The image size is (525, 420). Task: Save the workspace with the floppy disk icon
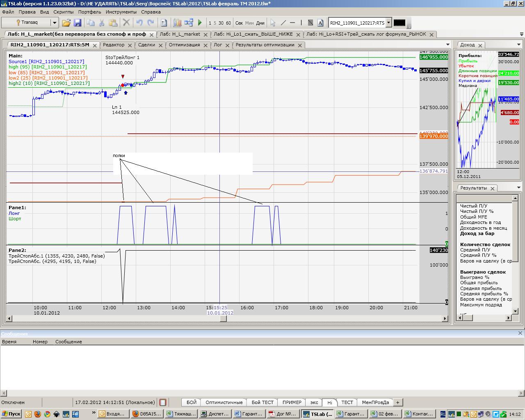point(77,23)
